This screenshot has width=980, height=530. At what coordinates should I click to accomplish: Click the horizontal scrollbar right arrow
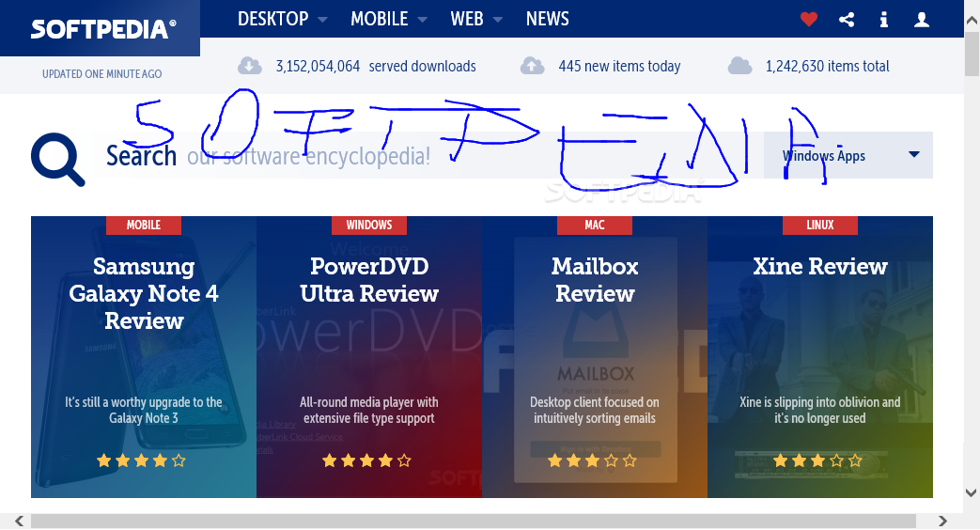click(x=942, y=522)
